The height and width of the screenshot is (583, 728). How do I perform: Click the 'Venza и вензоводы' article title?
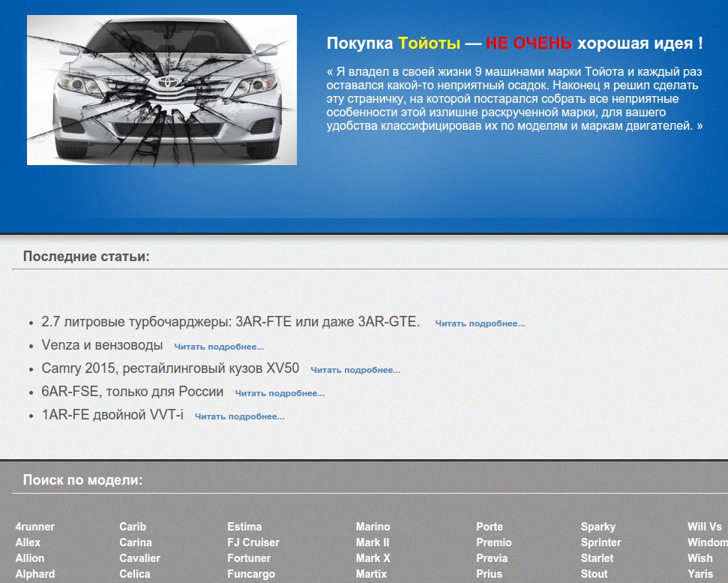coord(102,344)
